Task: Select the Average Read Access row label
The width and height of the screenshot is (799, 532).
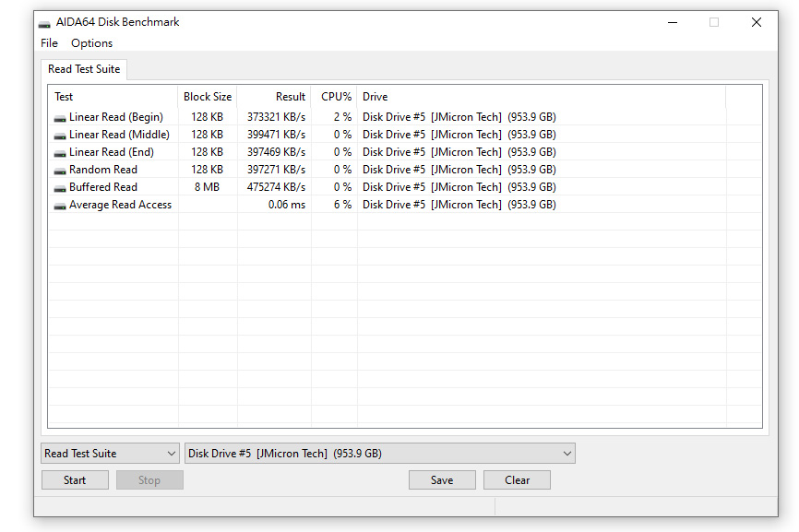Action: [120, 204]
